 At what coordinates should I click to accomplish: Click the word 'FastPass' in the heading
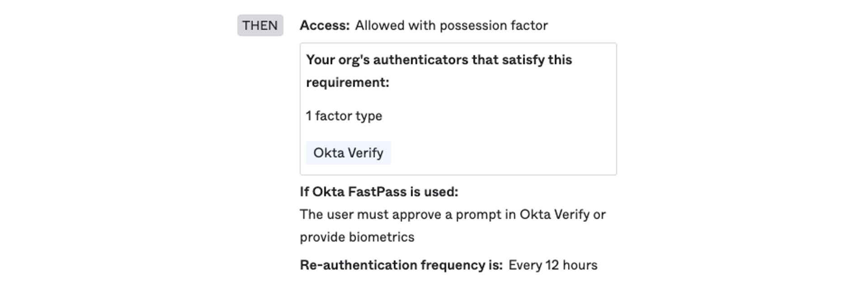(x=377, y=192)
